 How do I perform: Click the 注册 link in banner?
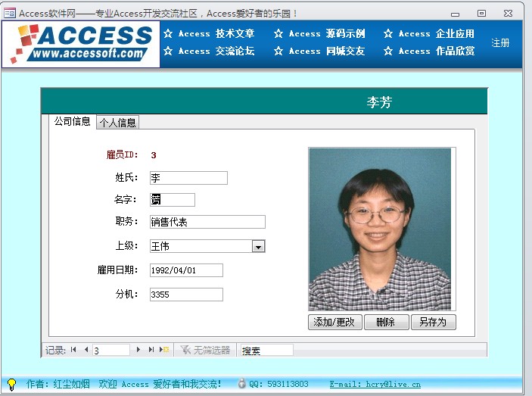[500, 43]
